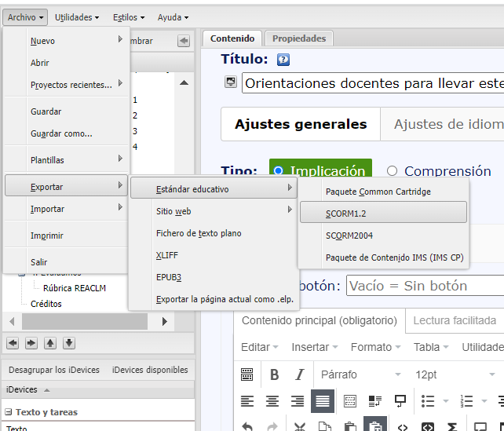
Task: Switch to the Propiedades tab
Action: point(299,38)
